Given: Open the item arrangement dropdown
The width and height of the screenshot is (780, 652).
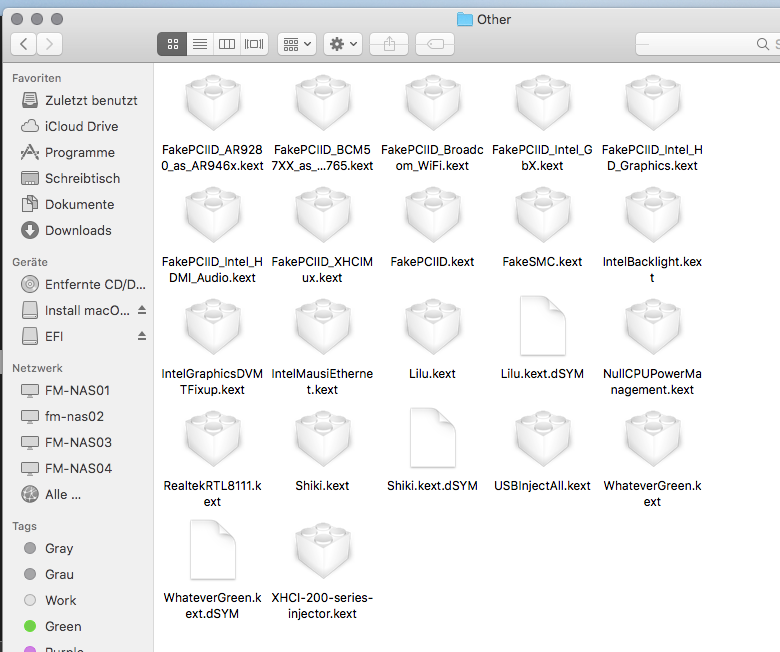Looking at the screenshot, I should coord(297,44).
